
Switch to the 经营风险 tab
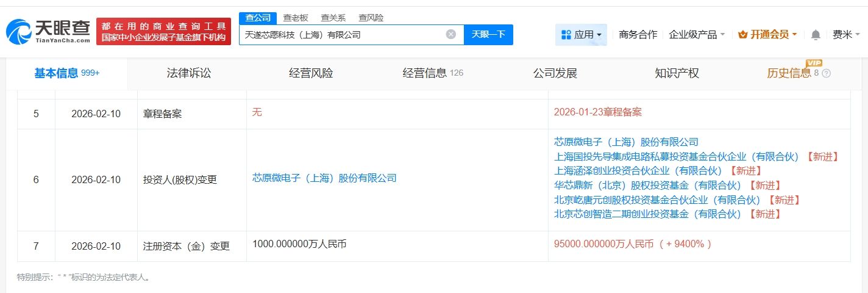click(x=311, y=73)
